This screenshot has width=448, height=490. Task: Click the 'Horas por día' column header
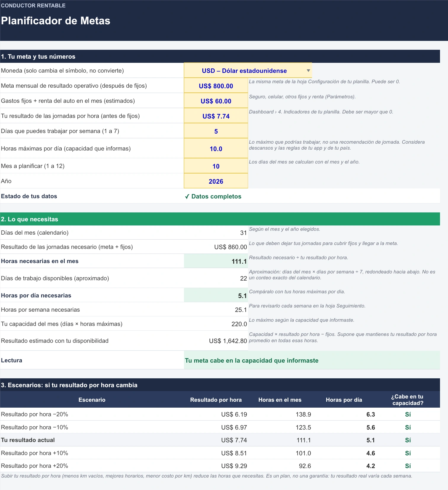344,400
